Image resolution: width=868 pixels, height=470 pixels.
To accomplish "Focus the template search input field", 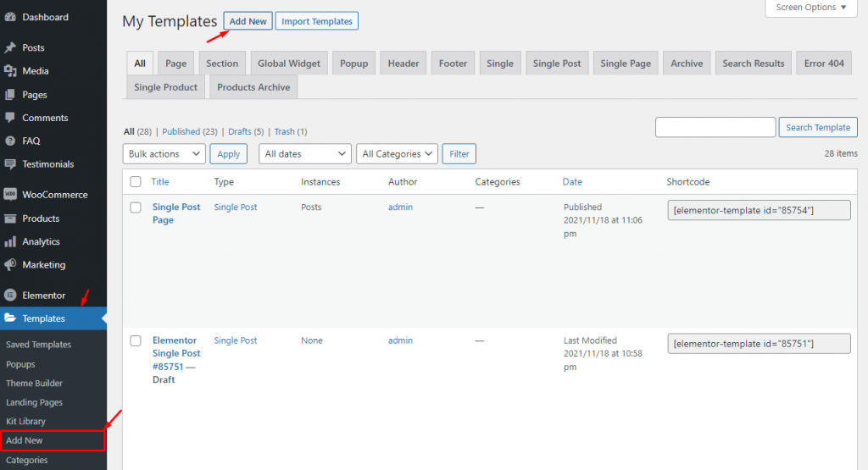I will [715, 127].
